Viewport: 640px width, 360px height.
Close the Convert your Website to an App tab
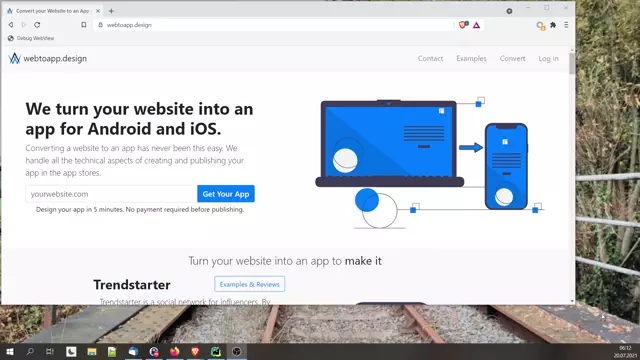[x=98, y=11]
